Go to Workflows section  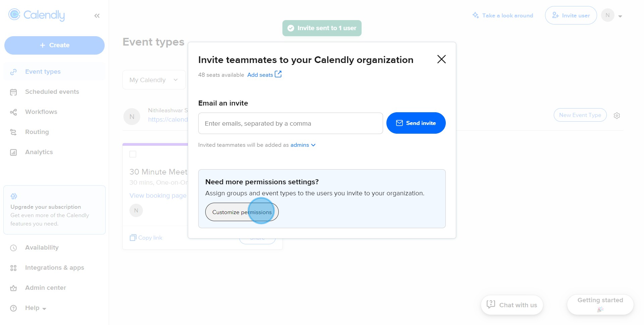point(54,112)
